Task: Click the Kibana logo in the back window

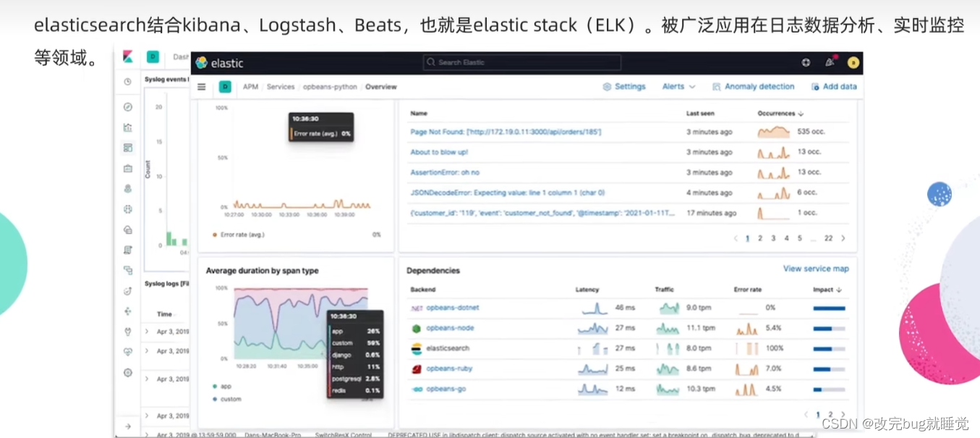Action: tap(128, 56)
